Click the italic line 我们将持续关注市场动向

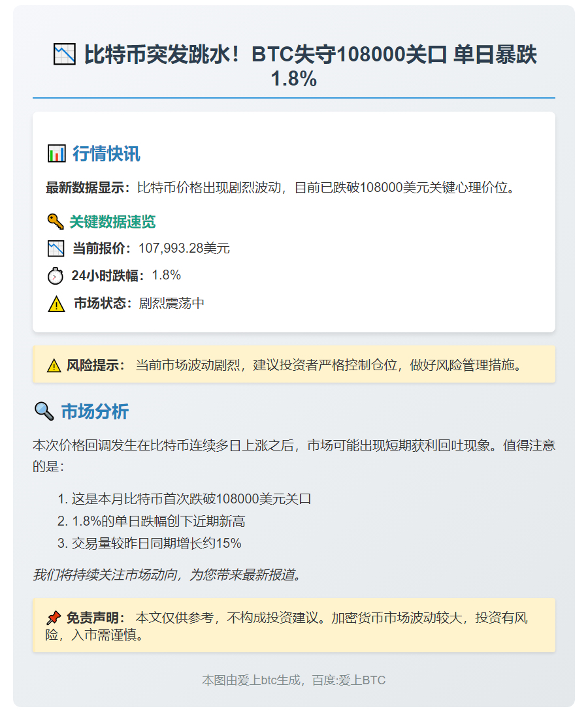(167, 575)
